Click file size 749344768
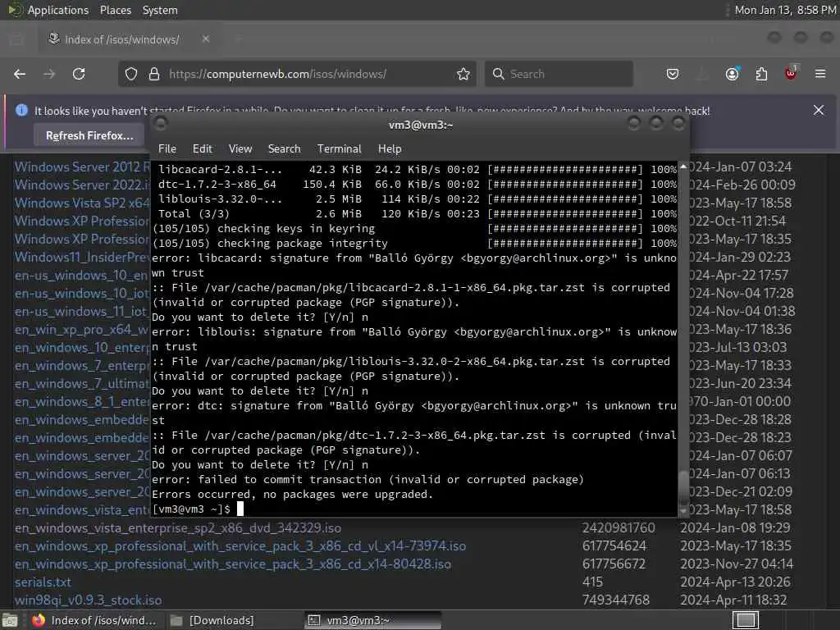The height and width of the screenshot is (630, 840). coord(616,600)
